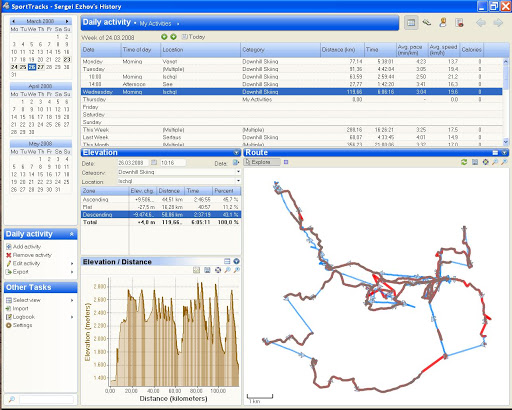Screen dimensions: 512x410
Task: Sort by the Calories column header
Action: tap(472, 50)
